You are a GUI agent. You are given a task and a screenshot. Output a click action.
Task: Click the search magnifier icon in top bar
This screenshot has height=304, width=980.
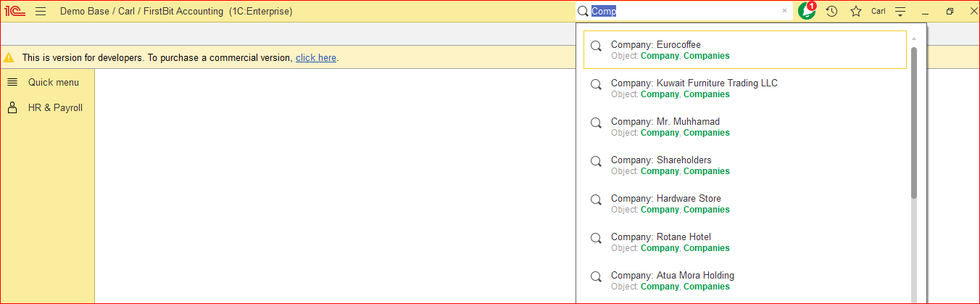[x=582, y=12]
